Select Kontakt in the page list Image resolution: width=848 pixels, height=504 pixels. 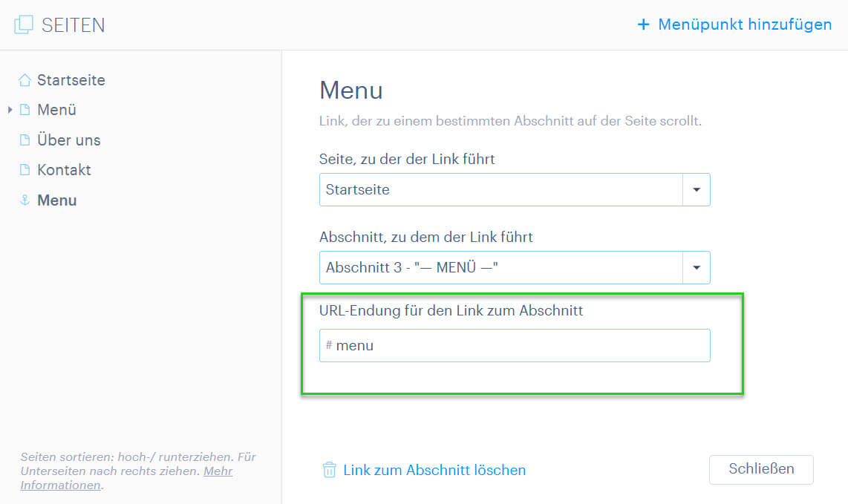[x=64, y=170]
